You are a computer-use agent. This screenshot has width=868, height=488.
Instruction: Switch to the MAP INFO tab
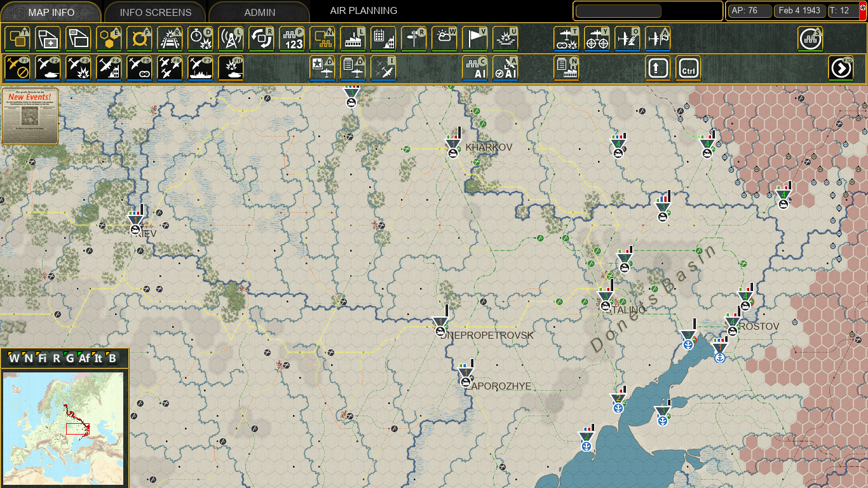click(x=51, y=13)
